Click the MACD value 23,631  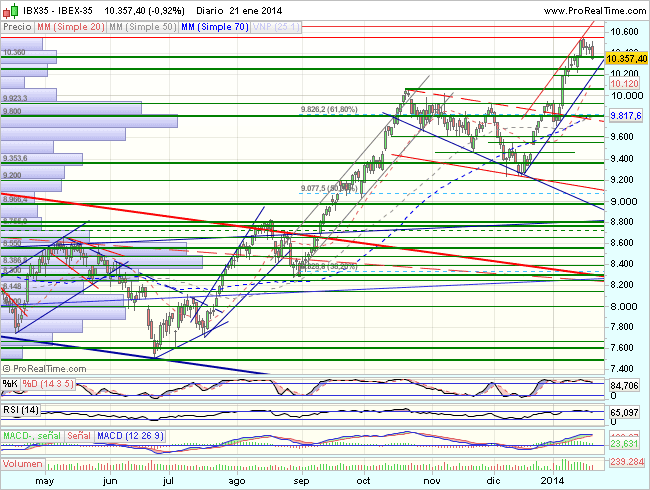click(x=624, y=444)
